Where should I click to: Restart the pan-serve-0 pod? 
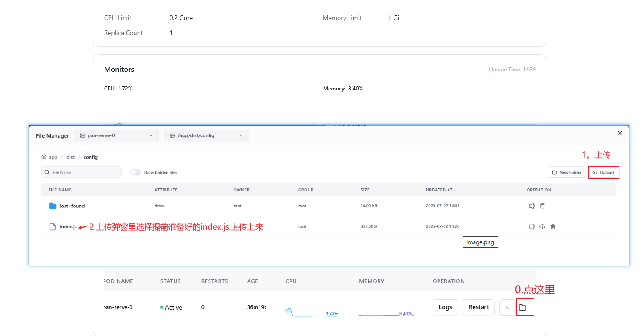point(479,307)
